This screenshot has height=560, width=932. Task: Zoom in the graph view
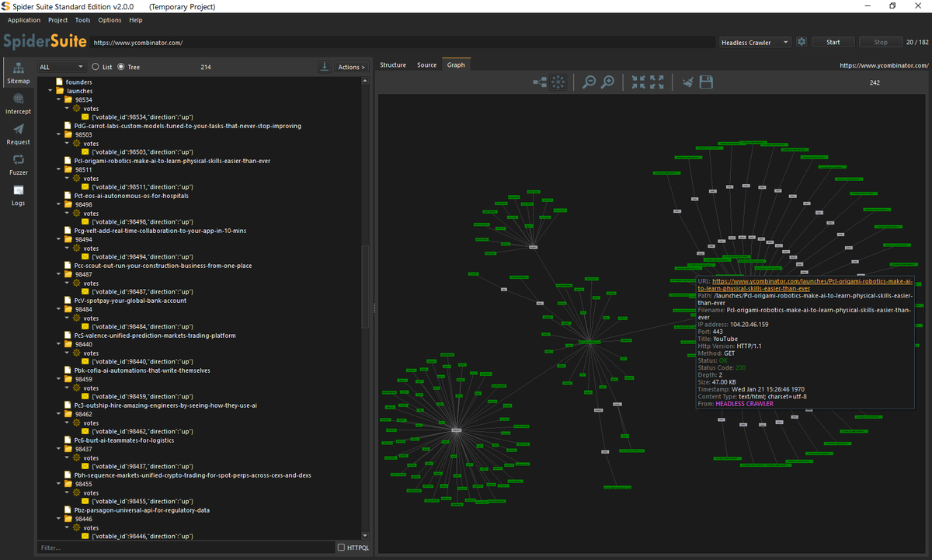click(x=608, y=82)
